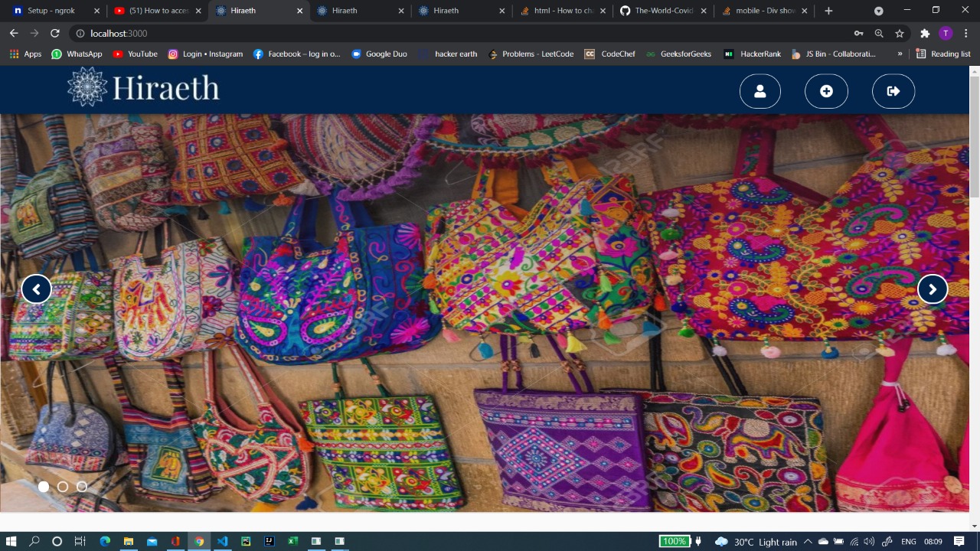Select the third carousel indicator dot
The width and height of the screenshot is (980, 551).
82,487
